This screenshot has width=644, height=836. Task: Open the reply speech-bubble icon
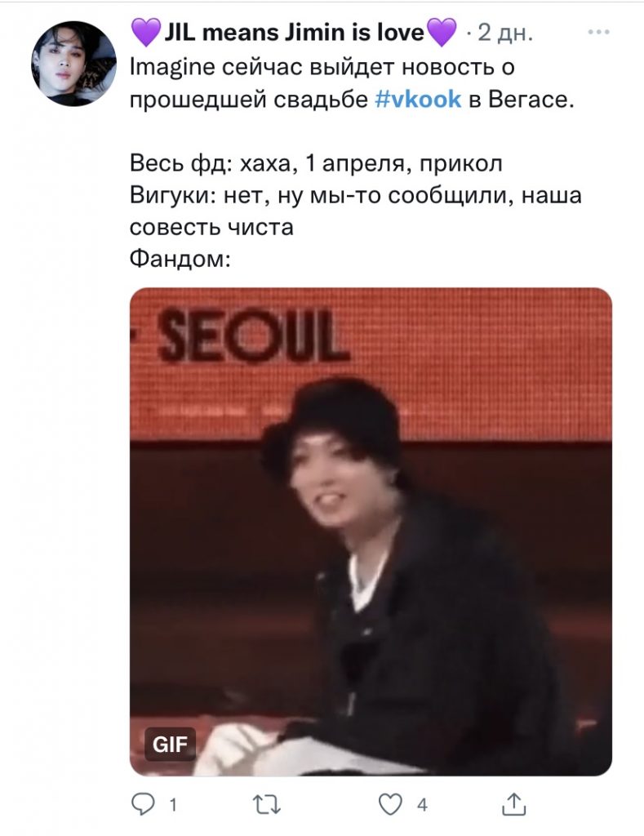coord(142,804)
